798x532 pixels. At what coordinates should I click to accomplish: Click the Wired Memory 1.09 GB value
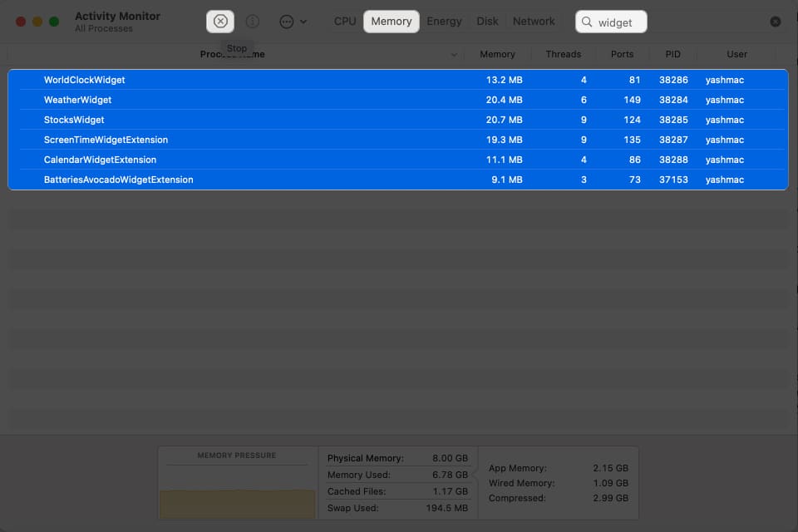click(611, 483)
